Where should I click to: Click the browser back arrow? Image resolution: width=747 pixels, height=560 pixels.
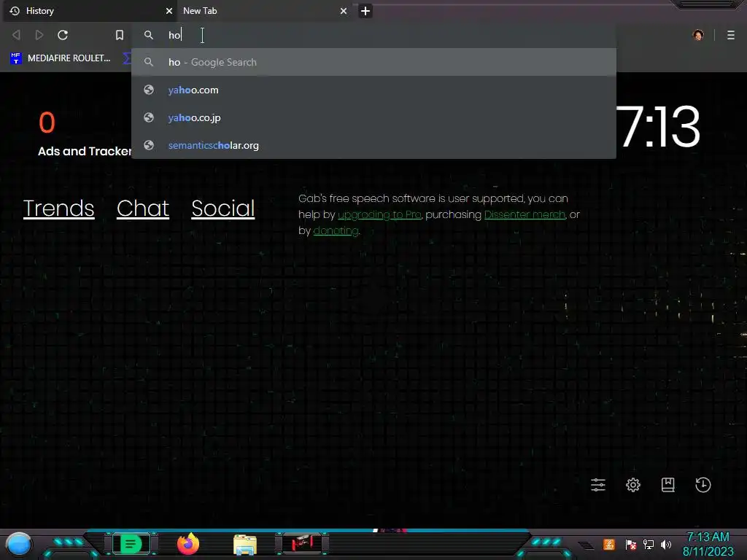pyautogui.click(x=16, y=35)
